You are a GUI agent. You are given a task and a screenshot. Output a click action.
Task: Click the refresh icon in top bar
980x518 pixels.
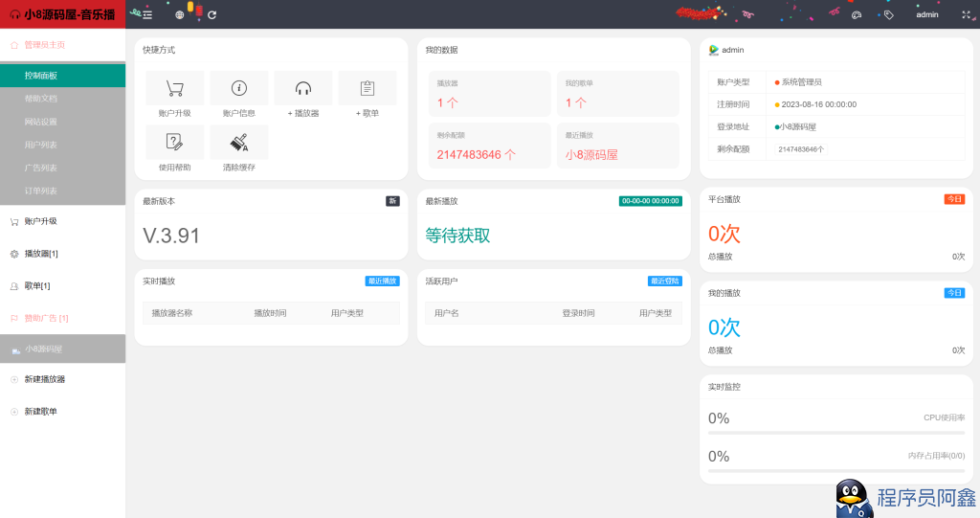click(212, 14)
